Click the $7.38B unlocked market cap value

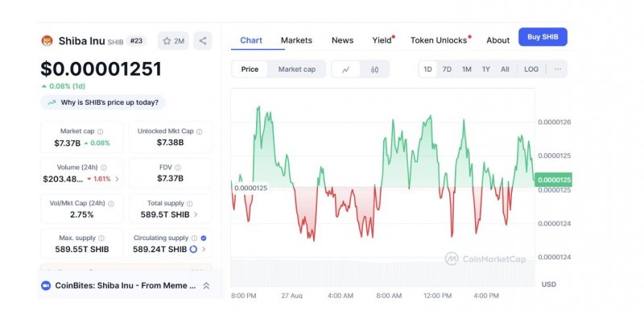[x=170, y=143]
